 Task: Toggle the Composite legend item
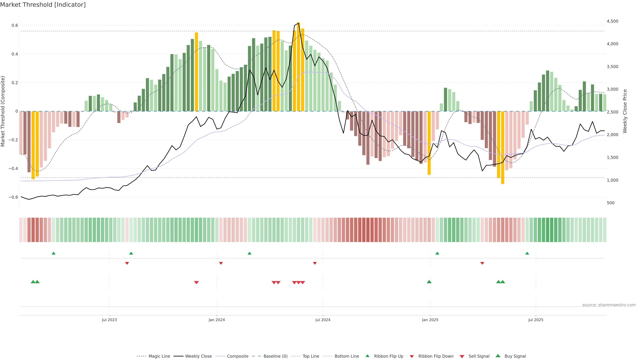coord(237,356)
